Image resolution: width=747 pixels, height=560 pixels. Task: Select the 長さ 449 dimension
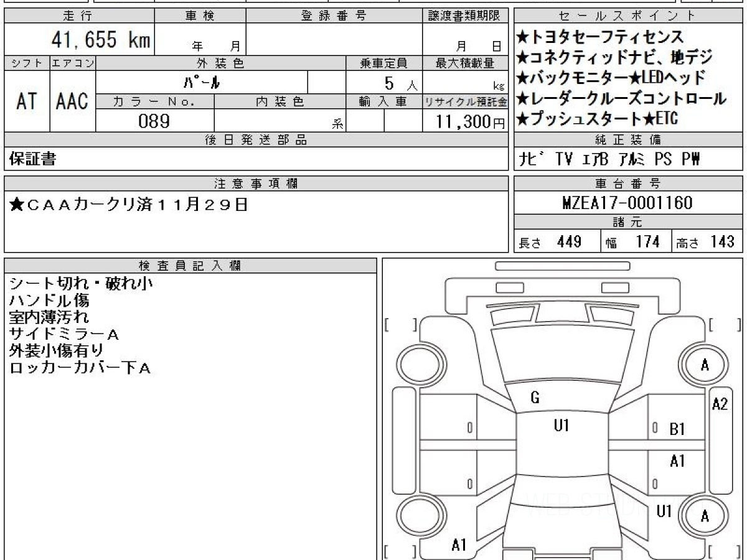tap(550, 242)
